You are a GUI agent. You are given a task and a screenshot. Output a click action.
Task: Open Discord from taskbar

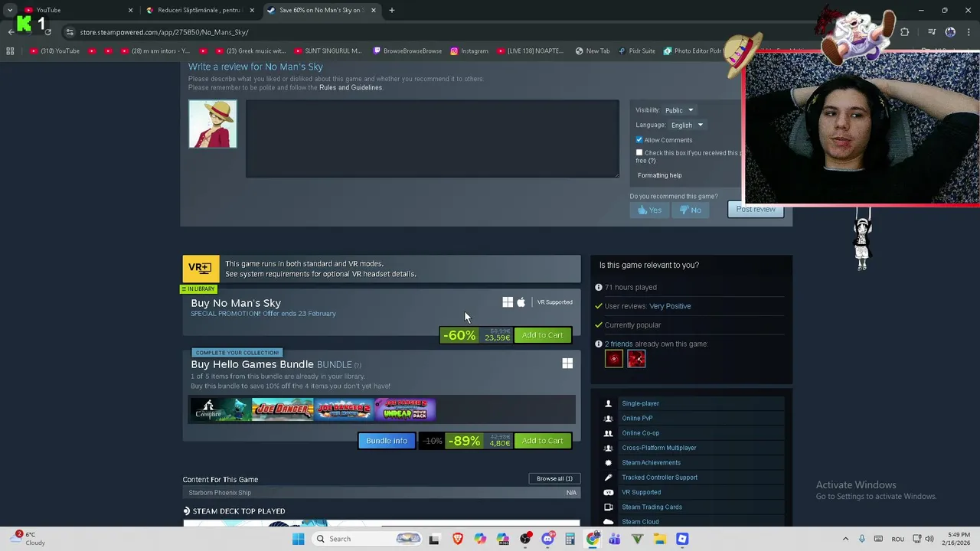point(547,539)
